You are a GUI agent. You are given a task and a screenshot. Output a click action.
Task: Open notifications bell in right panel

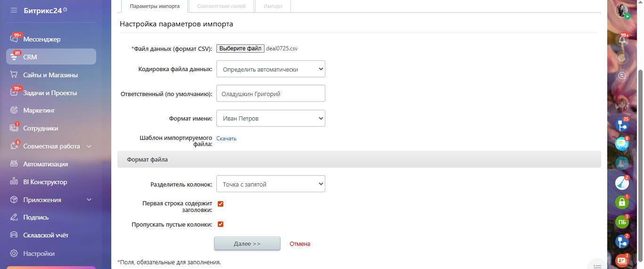click(622, 40)
